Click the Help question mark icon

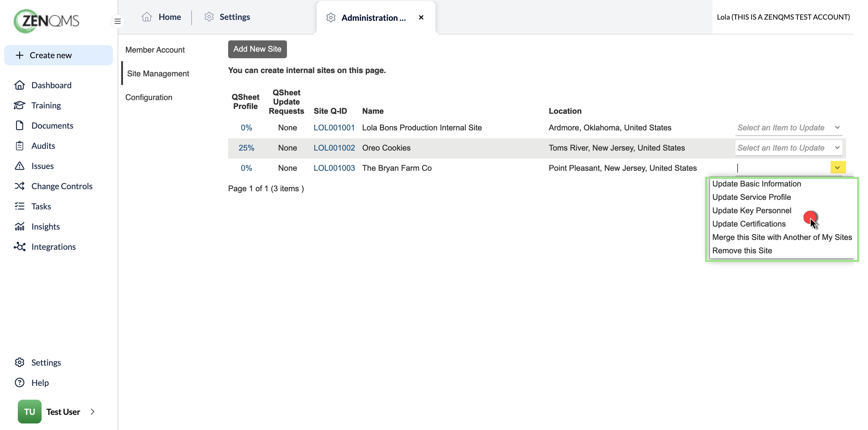(x=20, y=382)
